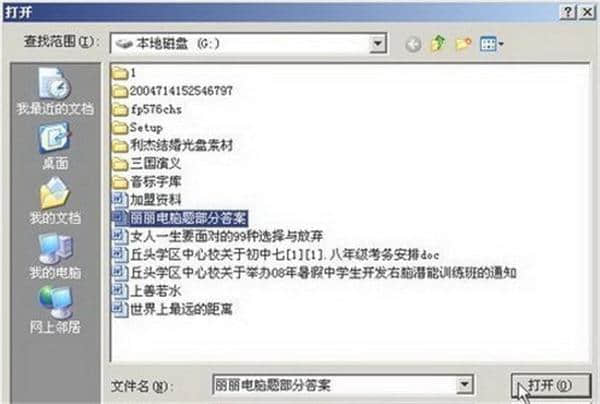Open the Views menu dropdown
This screenshot has width=600, height=404.
click(x=492, y=44)
